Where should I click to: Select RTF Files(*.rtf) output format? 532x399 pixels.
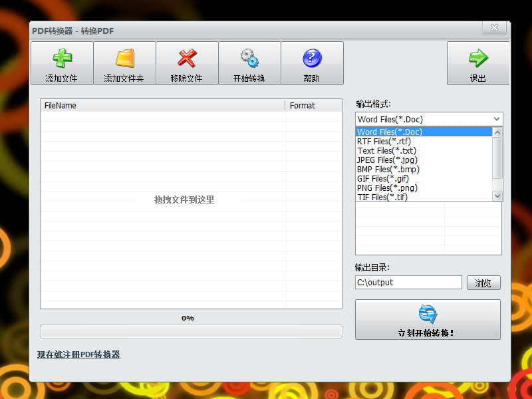coord(386,141)
